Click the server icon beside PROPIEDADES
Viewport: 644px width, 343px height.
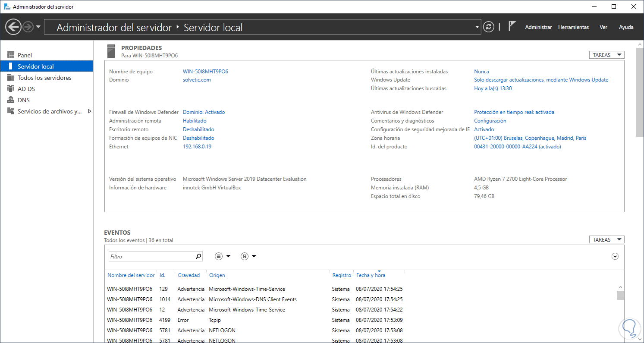tap(111, 51)
